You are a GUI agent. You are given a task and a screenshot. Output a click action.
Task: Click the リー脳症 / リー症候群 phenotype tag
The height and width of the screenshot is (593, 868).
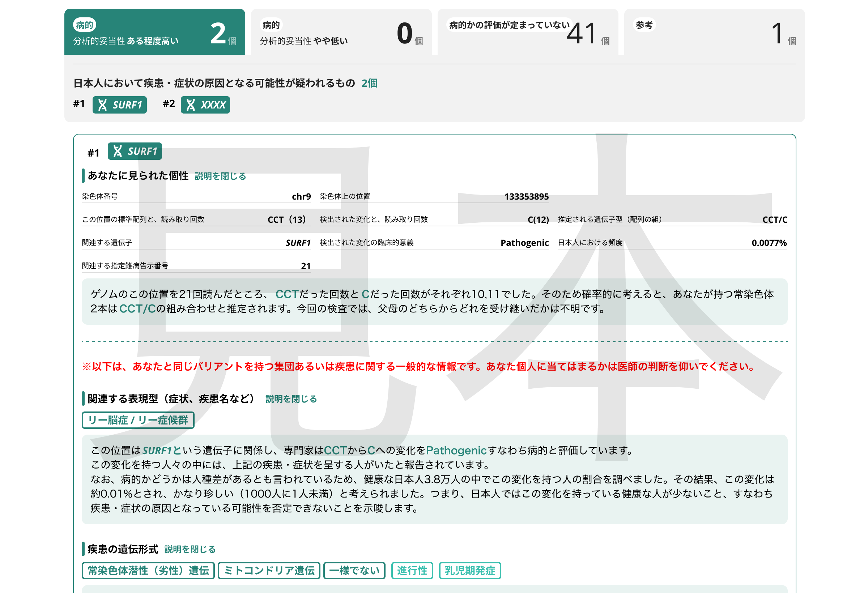click(x=138, y=420)
